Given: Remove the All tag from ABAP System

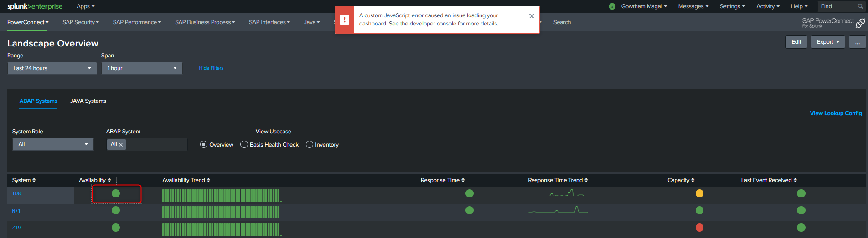Looking at the screenshot, I should (x=121, y=145).
